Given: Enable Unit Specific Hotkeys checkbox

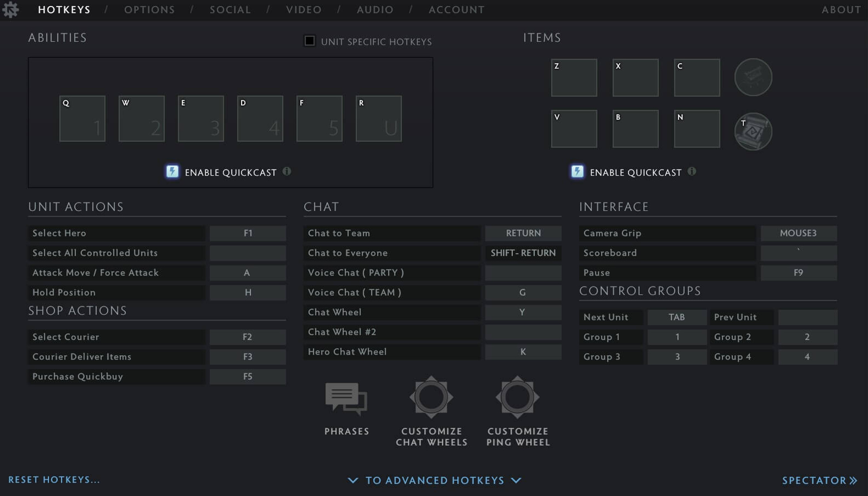Looking at the screenshot, I should click(310, 41).
